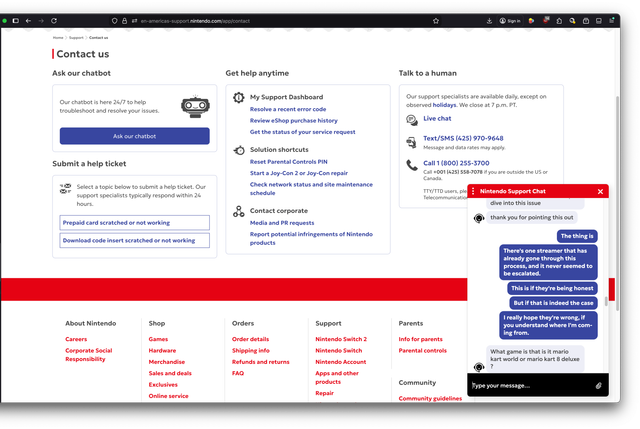This screenshot has height=429, width=640.
Task: Open the Nintendo Account footer link
Action: point(341,362)
